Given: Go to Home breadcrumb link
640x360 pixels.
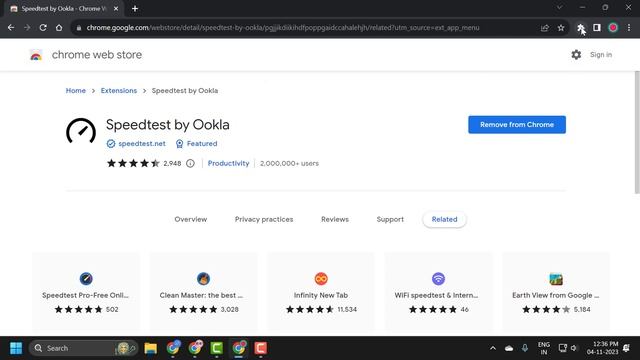Looking at the screenshot, I should 76,91.
